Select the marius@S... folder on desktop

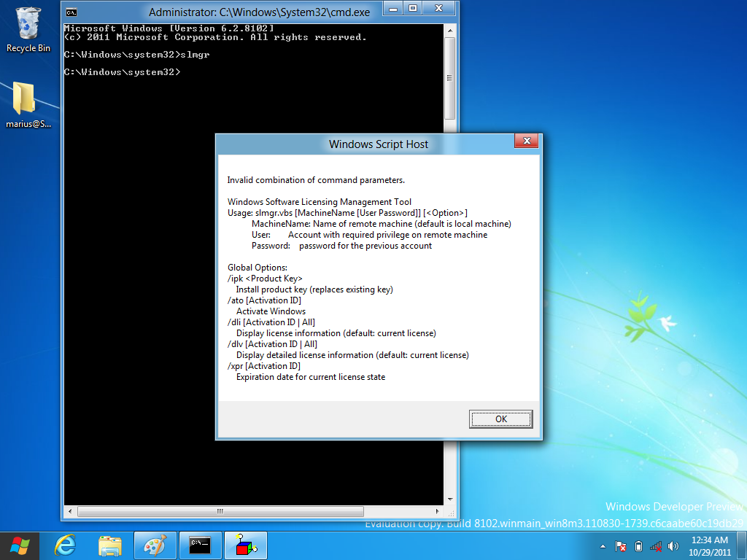pos(28,105)
